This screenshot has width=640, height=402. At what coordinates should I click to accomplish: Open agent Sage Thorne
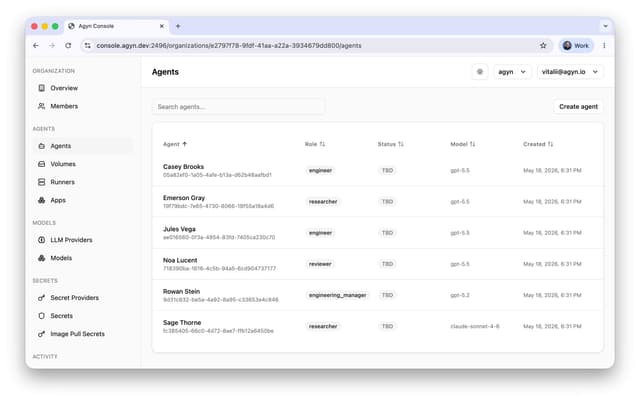tap(182, 322)
